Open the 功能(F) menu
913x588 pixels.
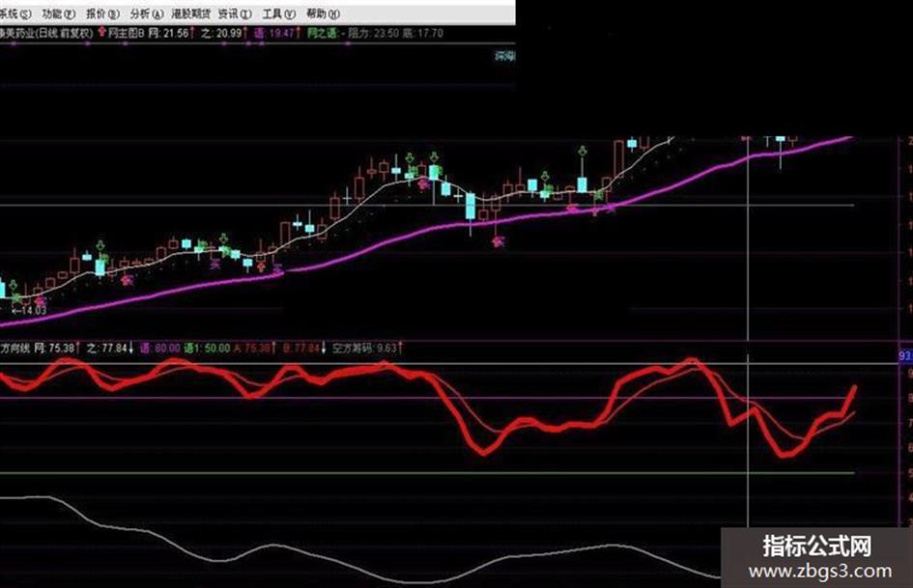59,14
